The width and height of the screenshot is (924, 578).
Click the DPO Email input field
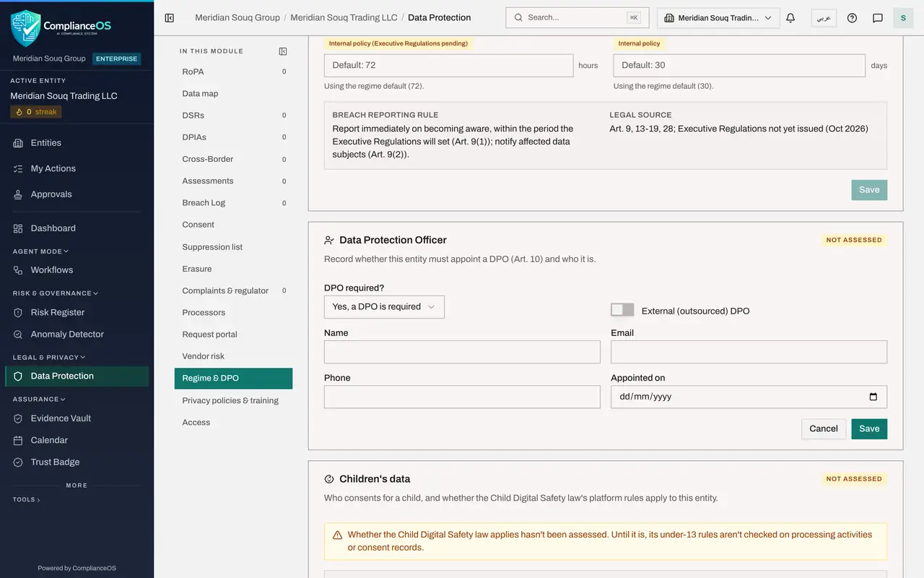[749, 352]
